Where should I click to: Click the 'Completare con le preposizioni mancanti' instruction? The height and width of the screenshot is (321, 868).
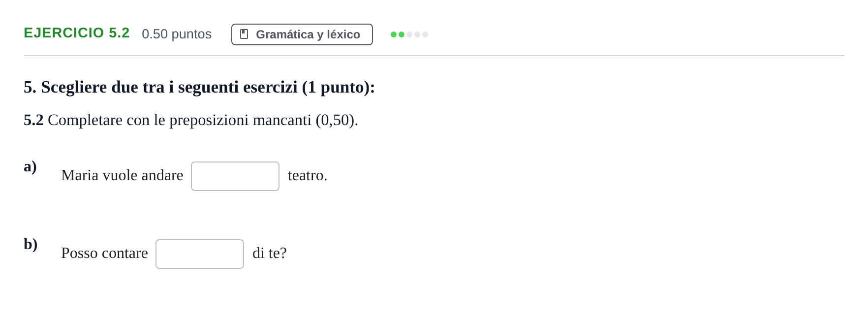click(x=191, y=120)
